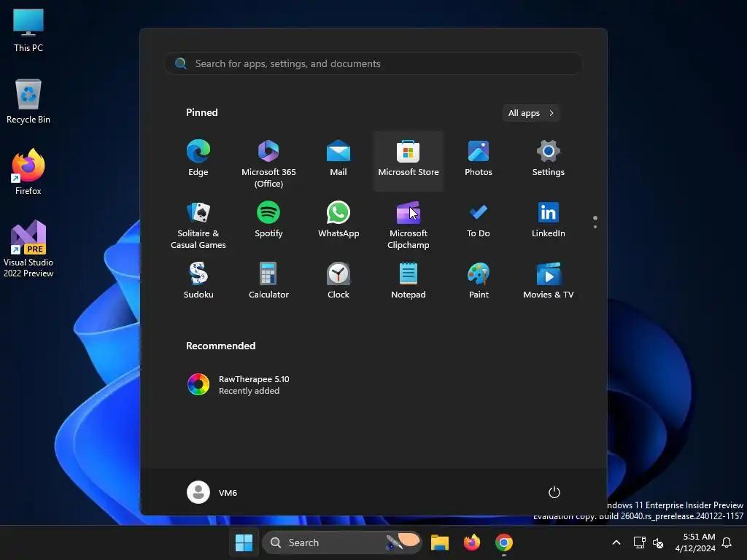Image resolution: width=747 pixels, height=560 pixels.
Task: Click the Start menu power button
Action: pyautogui.click(x=554, y=492)
